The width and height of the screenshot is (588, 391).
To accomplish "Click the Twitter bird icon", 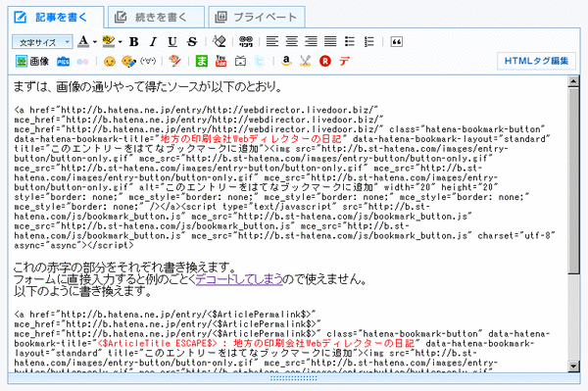I will click(260, 61).
